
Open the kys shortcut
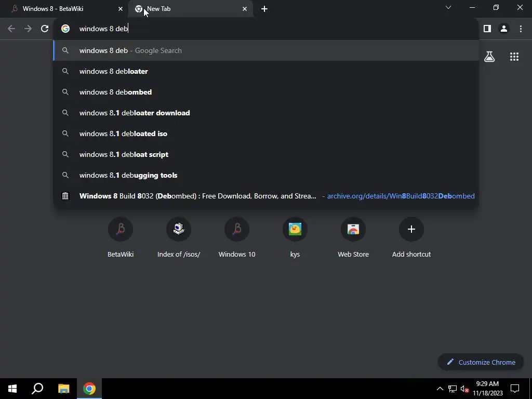tap(295, 237)
